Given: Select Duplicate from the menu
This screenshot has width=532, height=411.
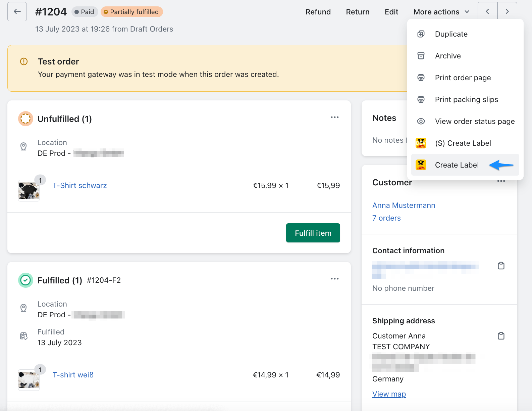Looking at the screenshot, I should pos(451,34).
